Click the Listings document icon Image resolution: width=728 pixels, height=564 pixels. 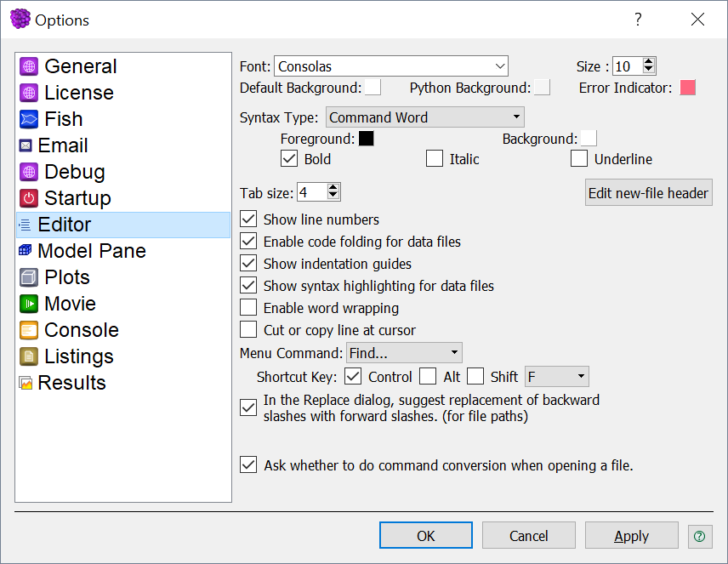pyautogui.click(x=29, y=356)
